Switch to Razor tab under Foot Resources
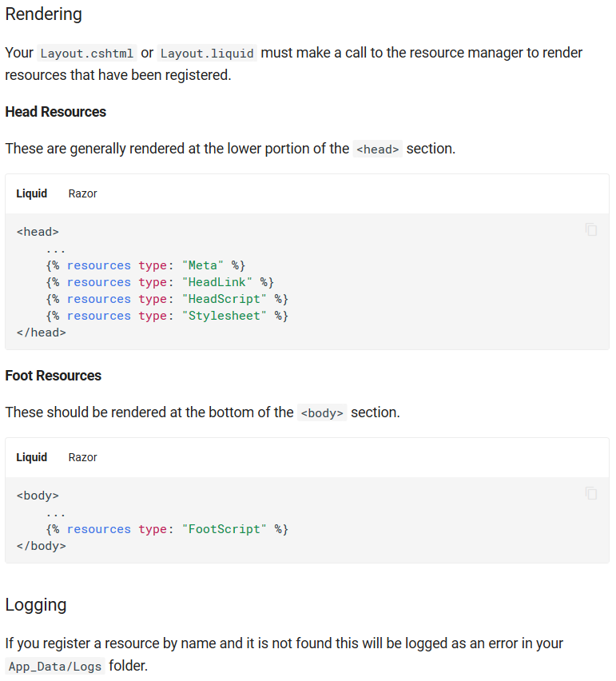Screen dimensions: 616x681 point(82,457)
